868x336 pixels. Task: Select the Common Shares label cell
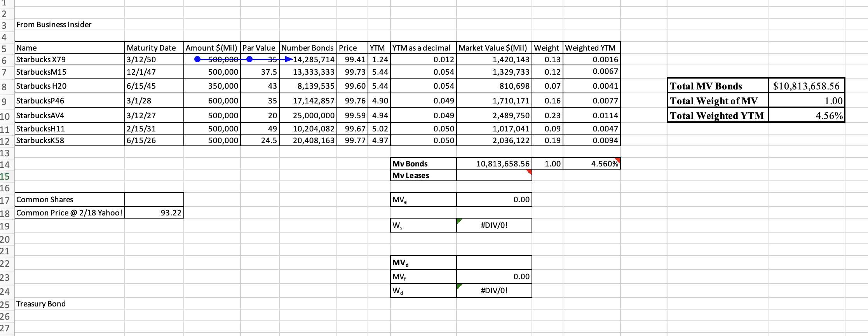[x=70, y=199]
